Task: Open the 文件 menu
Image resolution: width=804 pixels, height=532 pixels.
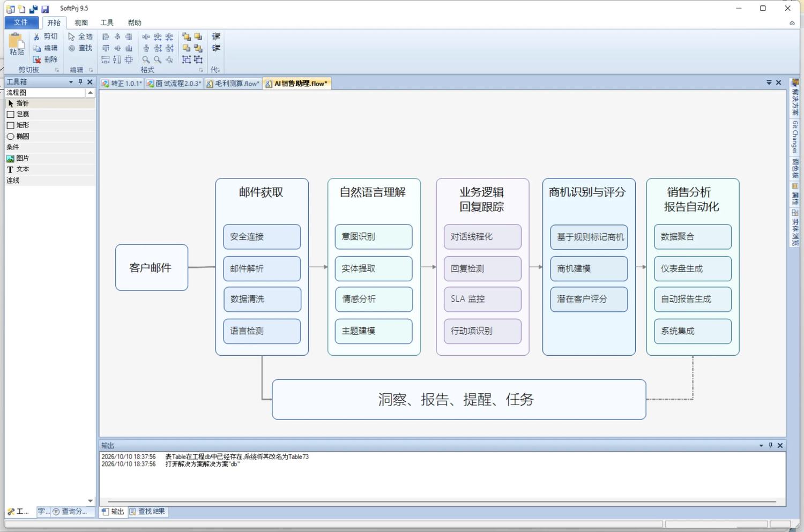Action: pos(21,22)
